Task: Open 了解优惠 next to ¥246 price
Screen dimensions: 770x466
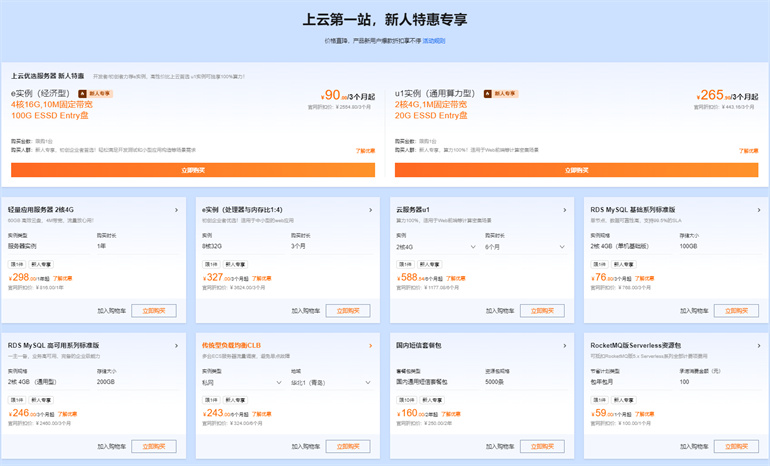Action: pos(67,414)
